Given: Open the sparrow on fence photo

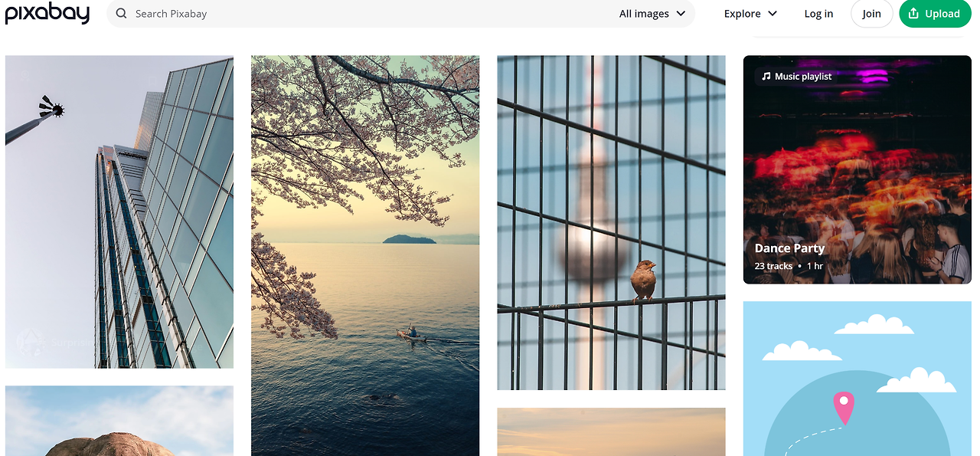Looking at the screenshot, I should tap(611, 222).
